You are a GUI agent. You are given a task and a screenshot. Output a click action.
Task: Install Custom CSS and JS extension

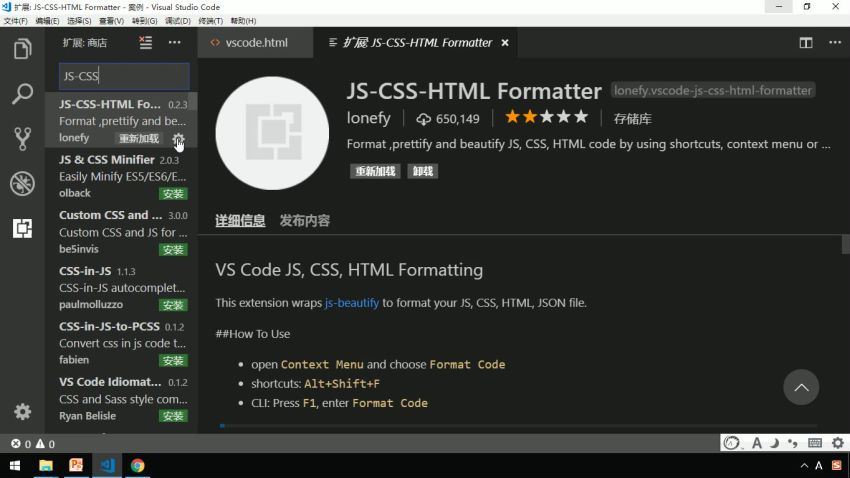pos(173,249)
